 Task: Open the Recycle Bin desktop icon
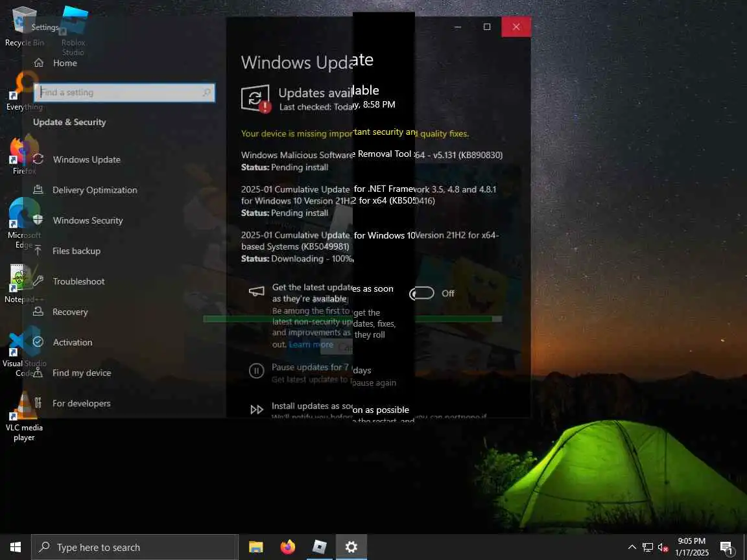point(24,27)
